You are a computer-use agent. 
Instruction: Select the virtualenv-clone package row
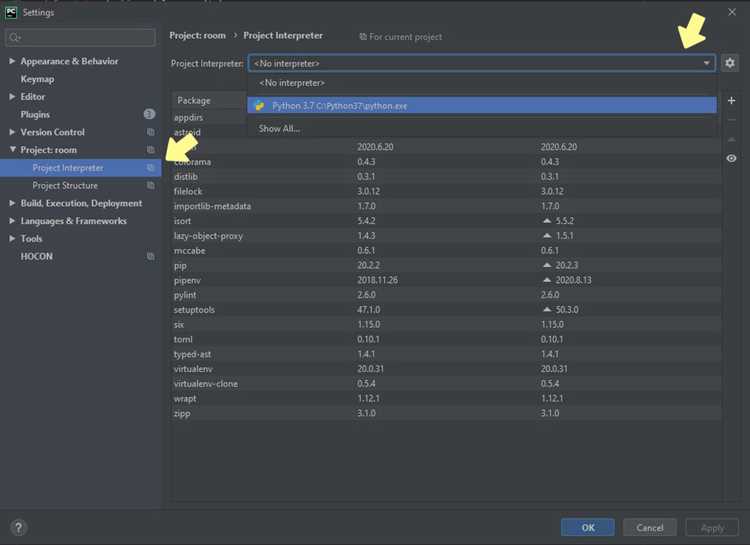pos(446,384)
